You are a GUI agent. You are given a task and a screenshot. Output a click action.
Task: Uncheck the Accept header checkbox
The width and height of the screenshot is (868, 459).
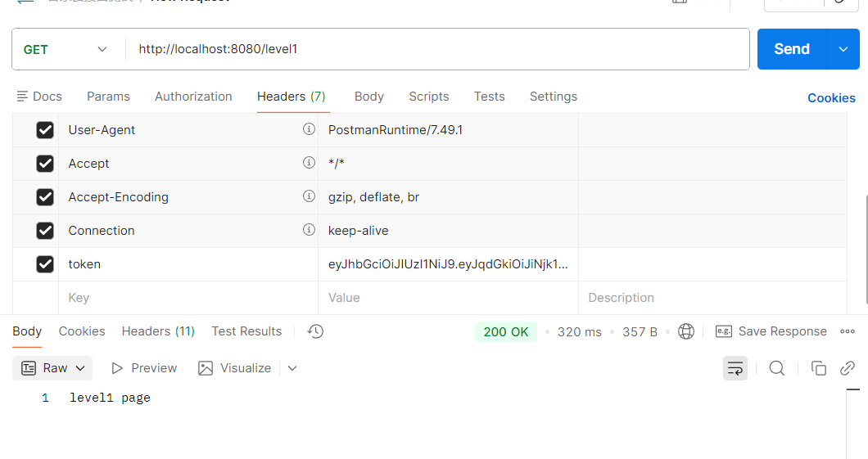click(45, 164)
